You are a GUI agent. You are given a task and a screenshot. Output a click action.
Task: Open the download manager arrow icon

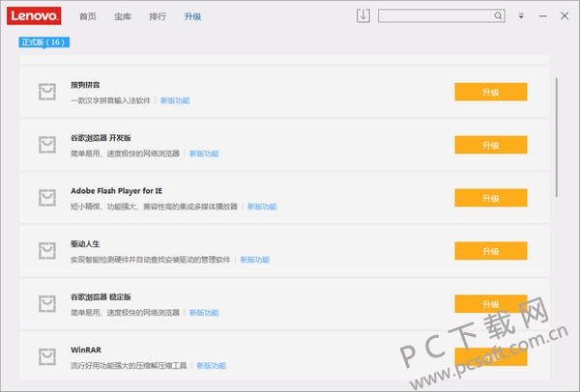coord(362,15)
